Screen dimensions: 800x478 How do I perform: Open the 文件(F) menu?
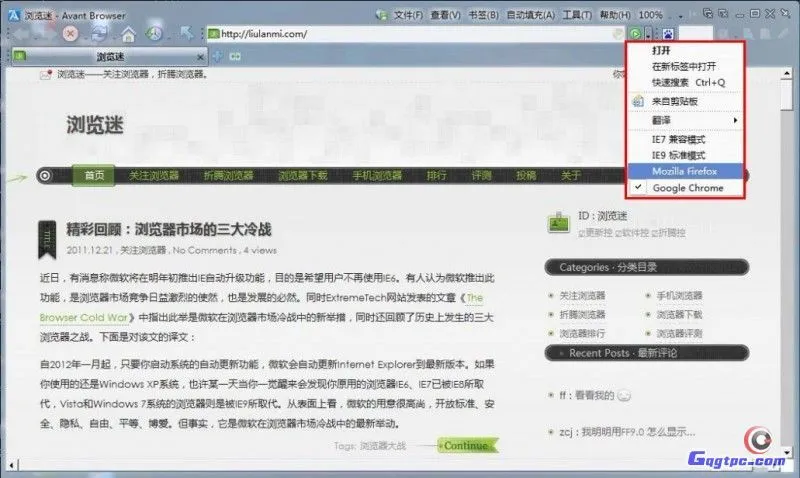(408, 15)
